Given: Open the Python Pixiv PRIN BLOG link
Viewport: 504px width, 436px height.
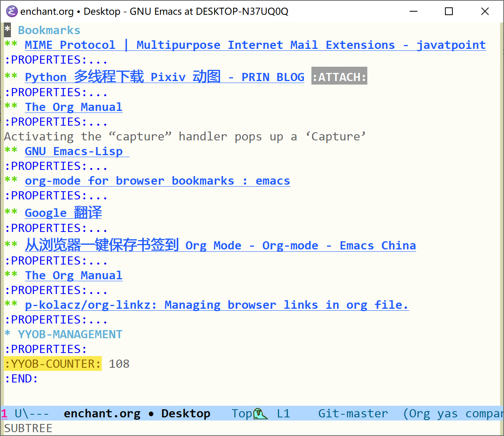Looking at the screenshot, I should pyautogui.click(x=165, y=77).
